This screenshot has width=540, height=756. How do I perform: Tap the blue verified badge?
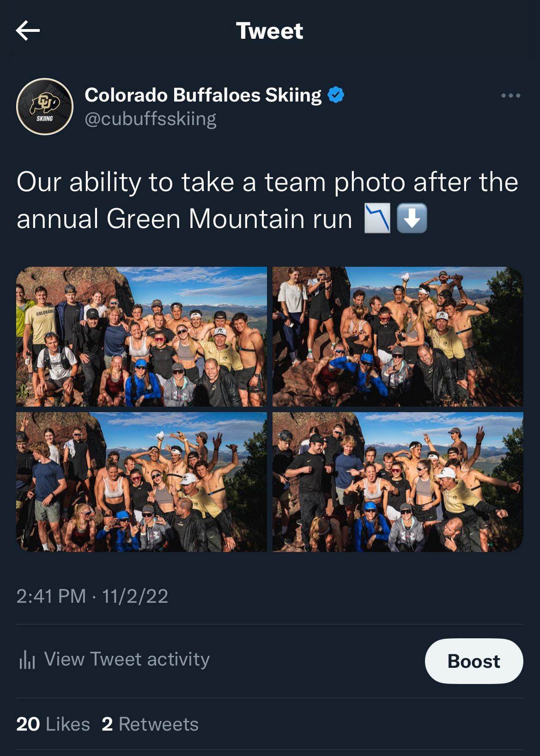pos(336,95)
